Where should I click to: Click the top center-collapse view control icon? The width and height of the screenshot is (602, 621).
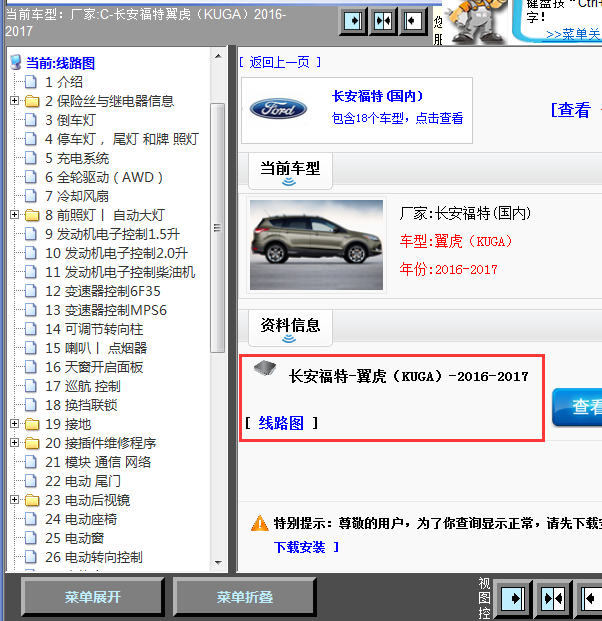click(x=383, y=21)
